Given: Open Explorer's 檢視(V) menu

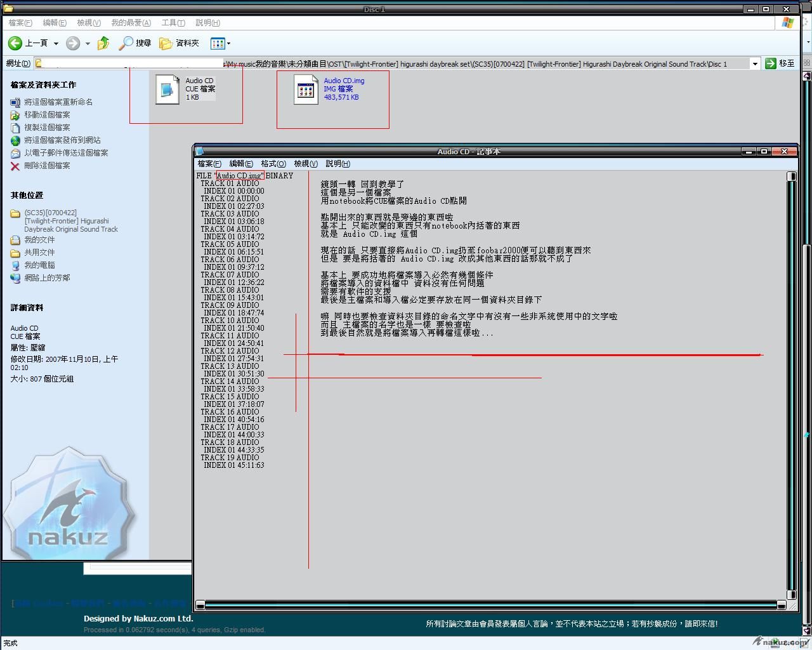Looking at the screenshot, I should click(89, 23).
